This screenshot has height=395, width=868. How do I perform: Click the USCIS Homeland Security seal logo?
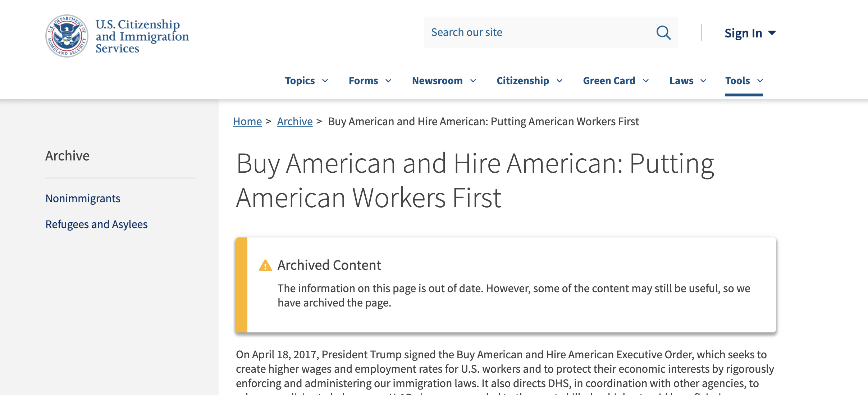tap(67, 36)
